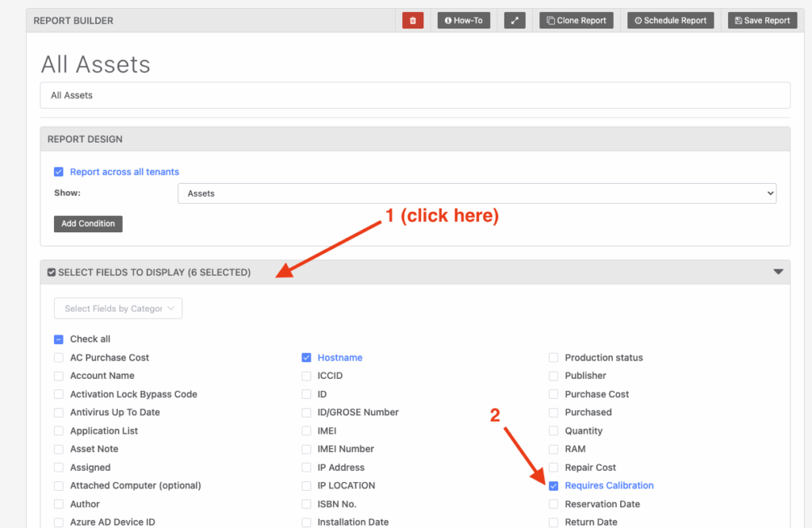Viewport: 812px width, 528px height.
Task: Save the report with Save Report
Action: click(x=763, y=21)
